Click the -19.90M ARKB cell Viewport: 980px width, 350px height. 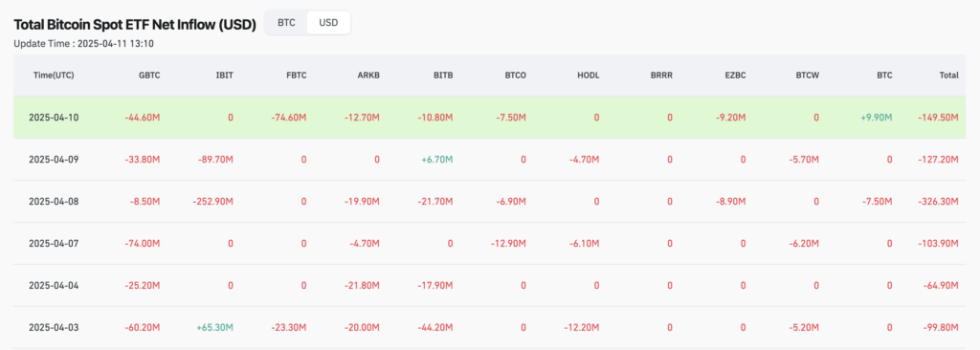click(x=362, y=201)
